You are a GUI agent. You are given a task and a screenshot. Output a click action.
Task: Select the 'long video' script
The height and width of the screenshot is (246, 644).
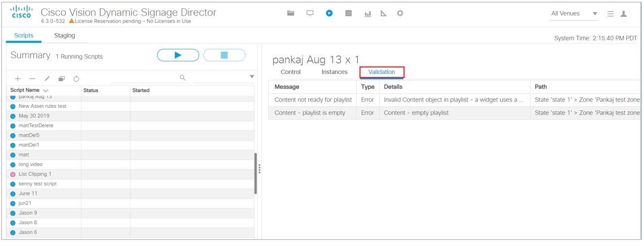(130, 164)
